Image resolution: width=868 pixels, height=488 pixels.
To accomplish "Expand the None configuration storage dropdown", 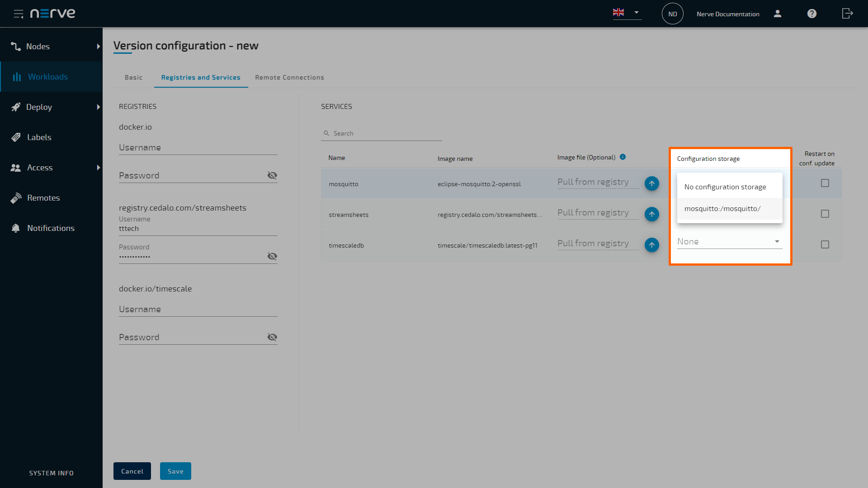I will pyautogui.click(x=777, y=241).
